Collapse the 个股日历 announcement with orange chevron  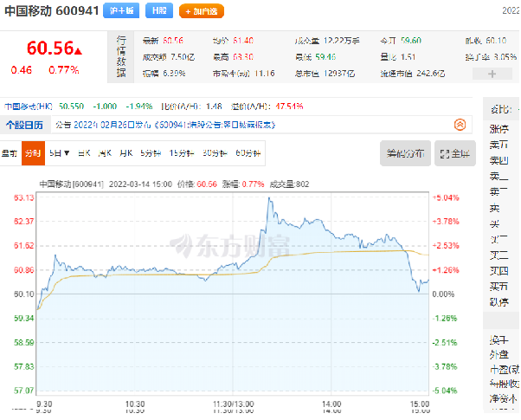click(460, 125)
